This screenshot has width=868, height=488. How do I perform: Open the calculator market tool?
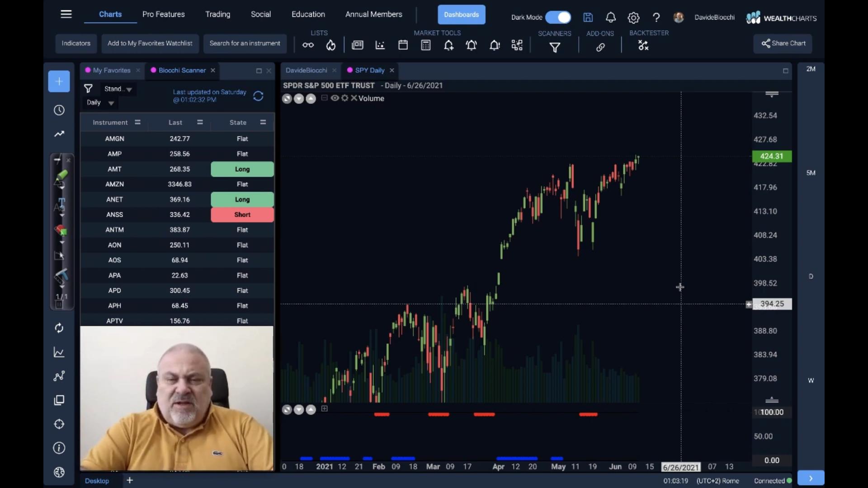coord(425,45)
